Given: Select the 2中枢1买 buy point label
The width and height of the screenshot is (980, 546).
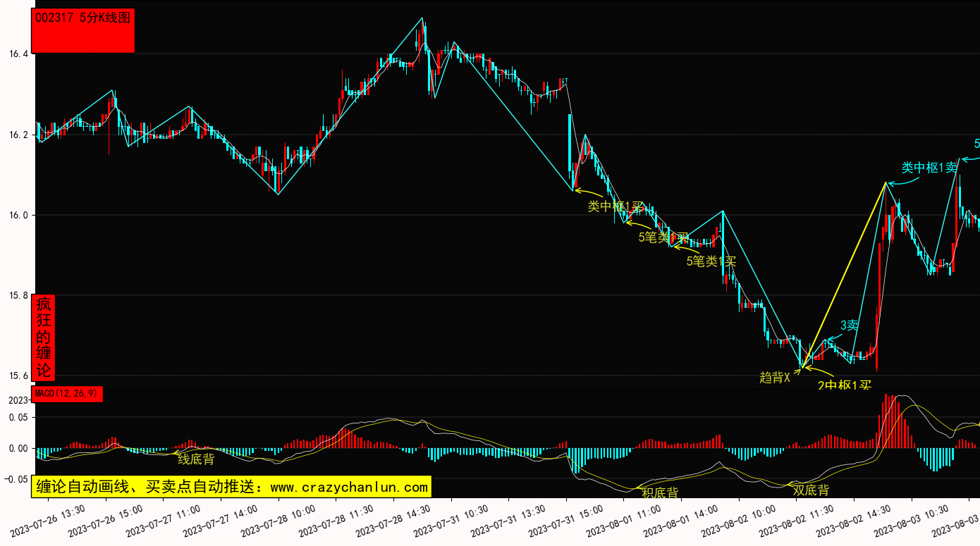Looking at the screenshot, I should 845,385.
